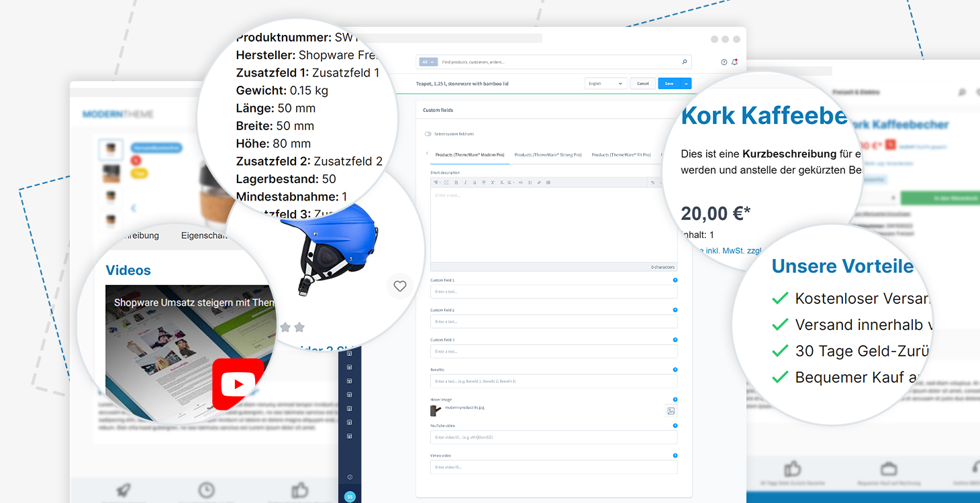Enable the Select custom field sets toggle

[429, 133]
